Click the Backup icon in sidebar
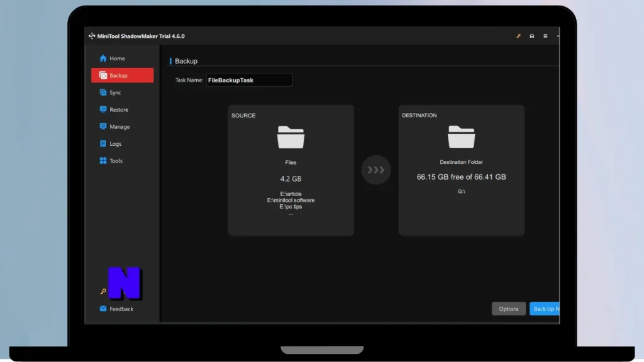This screenshot has height=362, width=644. (103, 75)
